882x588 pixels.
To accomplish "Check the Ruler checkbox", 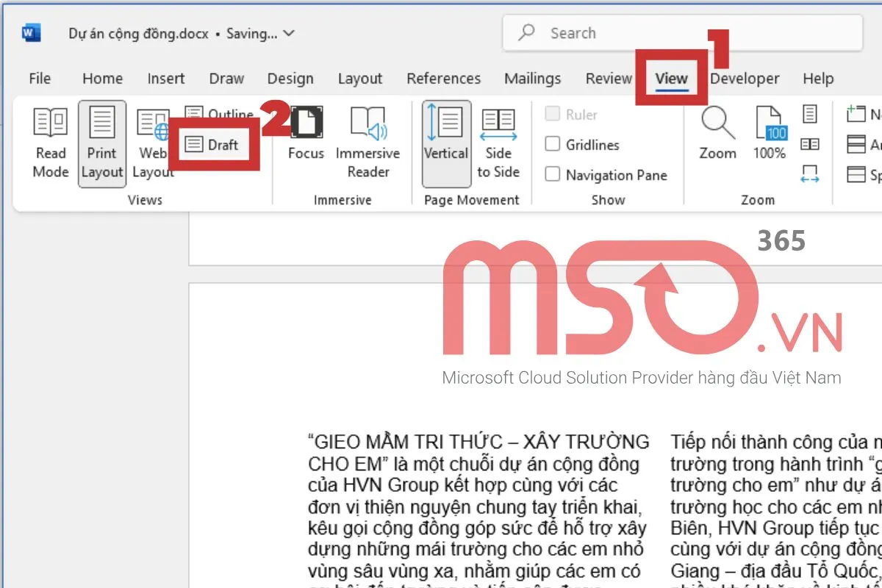I will coord(553,115).
